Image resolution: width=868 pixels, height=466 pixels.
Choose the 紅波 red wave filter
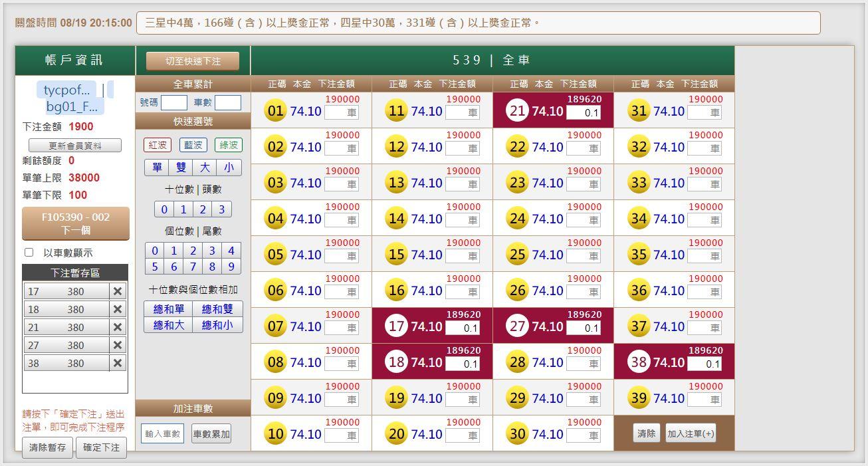[x=158, y=145]
